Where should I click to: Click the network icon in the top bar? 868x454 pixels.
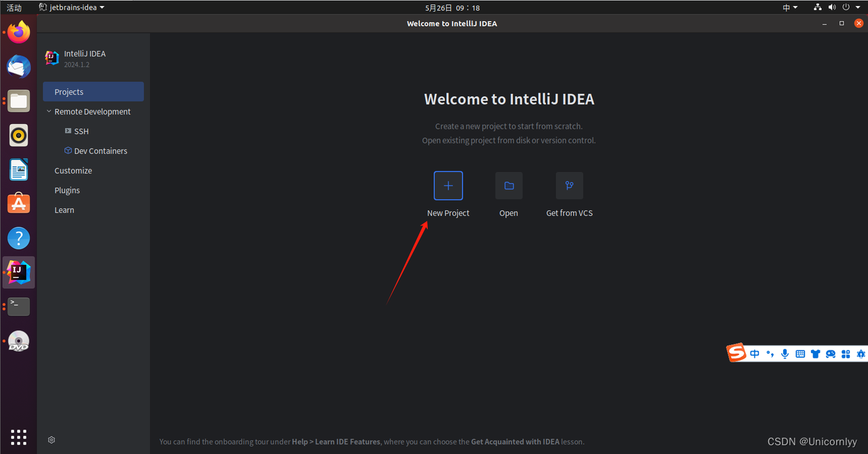pos(818,7)
